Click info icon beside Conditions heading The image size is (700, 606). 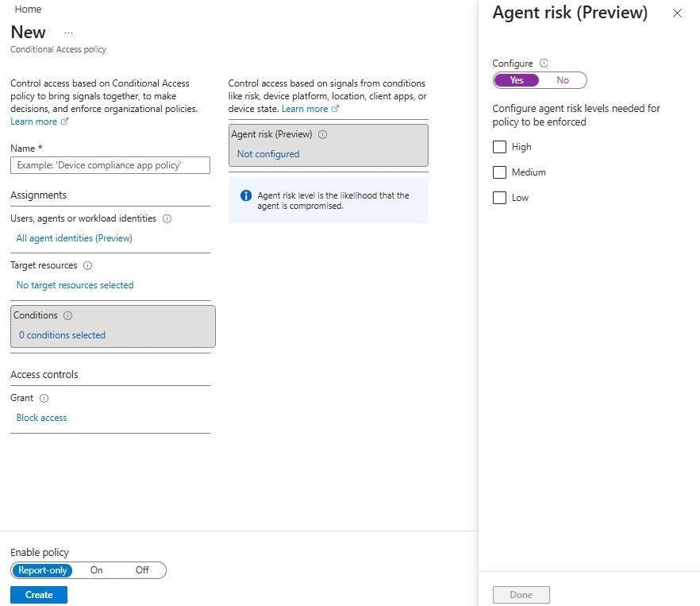[67, 315]
